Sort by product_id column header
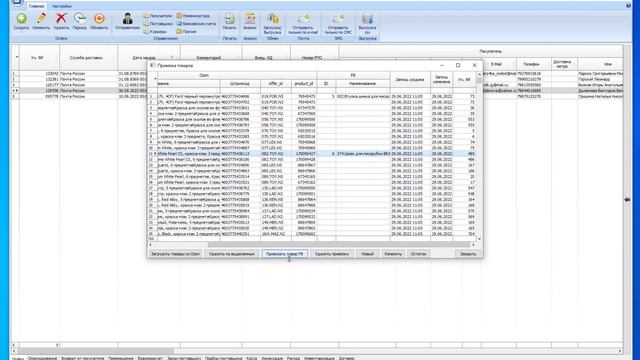 [x=304, y=84]
